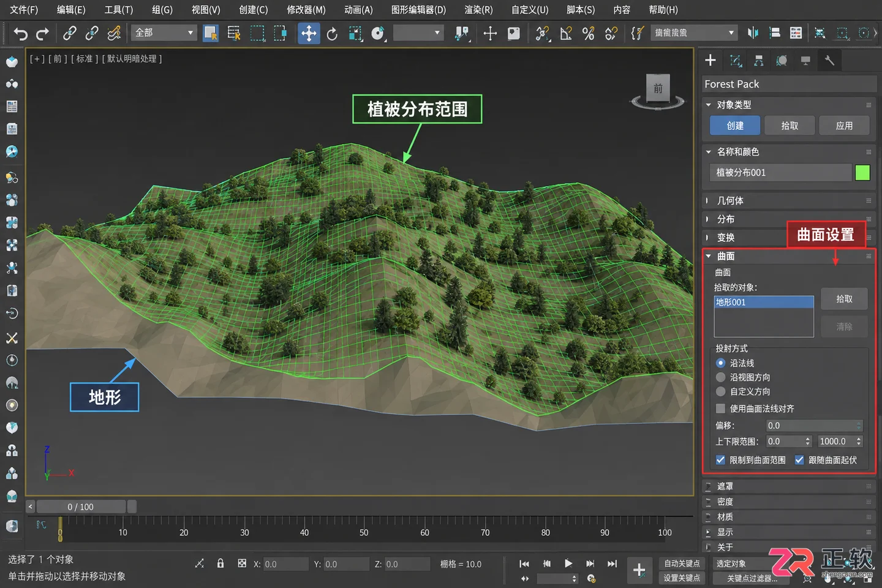
Task: Open the Mirror tool
Action: point(753,33)
